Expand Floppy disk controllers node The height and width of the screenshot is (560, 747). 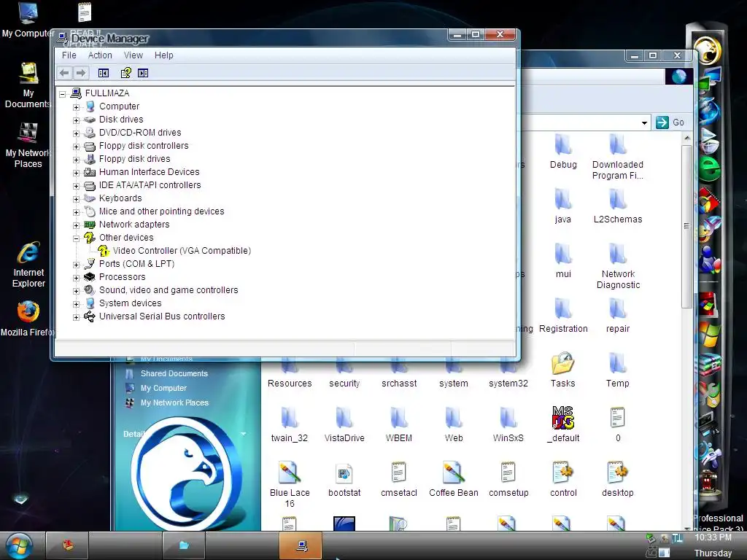[x=76, y=147]
